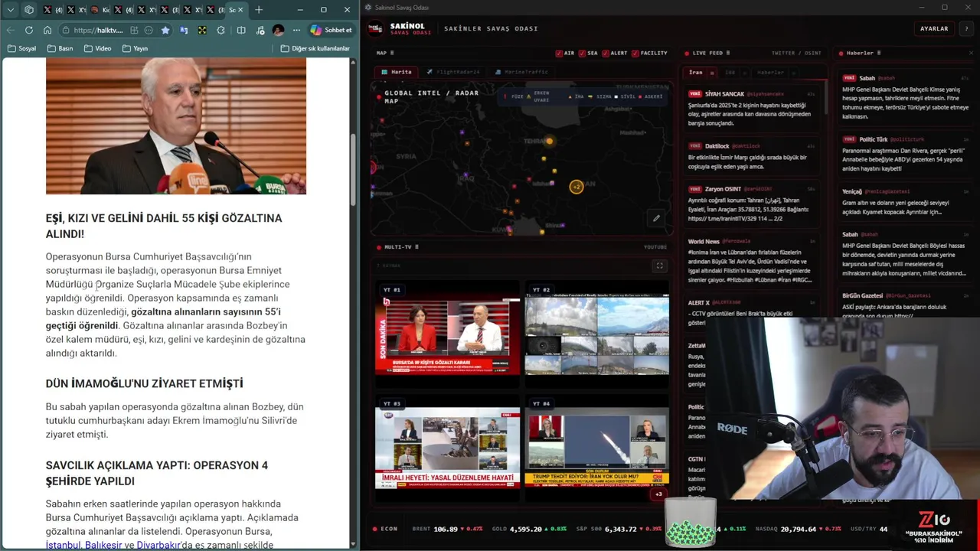The width and height of the screenshot is (980, 551).
Task: Open the Yayın bookmarks folder
Action: [x=135, y=48]
